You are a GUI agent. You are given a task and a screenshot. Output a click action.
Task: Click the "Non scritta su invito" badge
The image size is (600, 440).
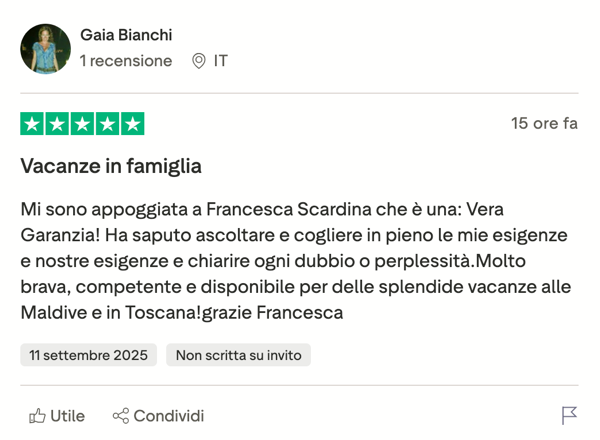[238, 355]
